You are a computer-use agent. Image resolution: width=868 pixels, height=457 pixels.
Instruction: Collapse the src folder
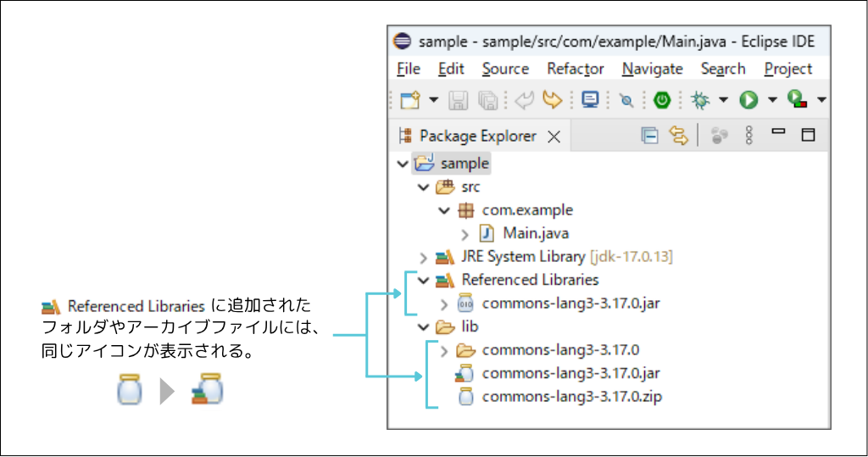click(x=424, y=187)
